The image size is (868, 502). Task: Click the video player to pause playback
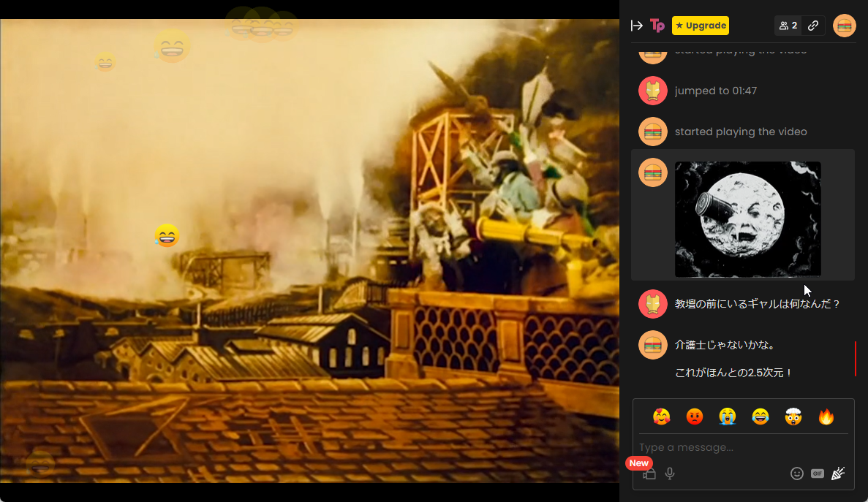[309, 251]
